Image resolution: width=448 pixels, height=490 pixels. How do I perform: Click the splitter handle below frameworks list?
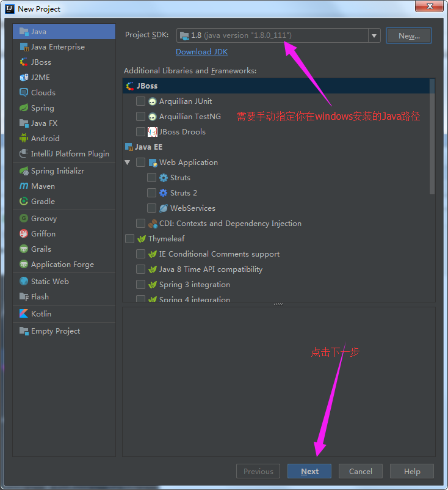[278, 304]
